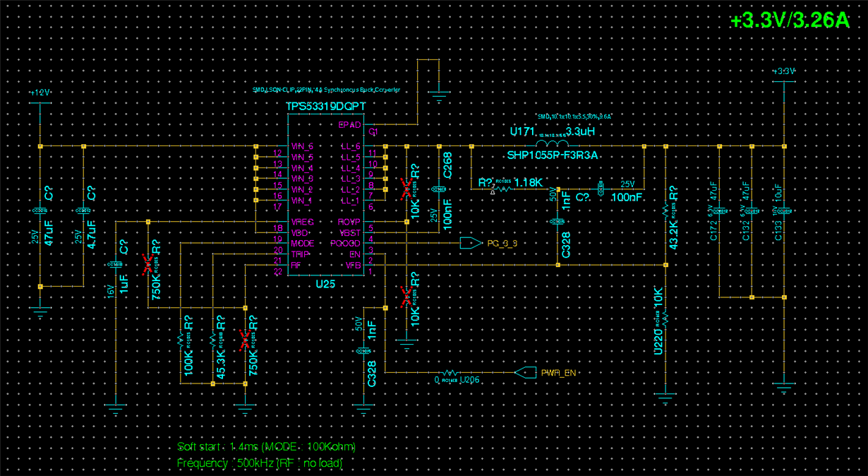Click the VDD pin label on U25
This screenshot has width=868, height=476.
tap(299, 232)
